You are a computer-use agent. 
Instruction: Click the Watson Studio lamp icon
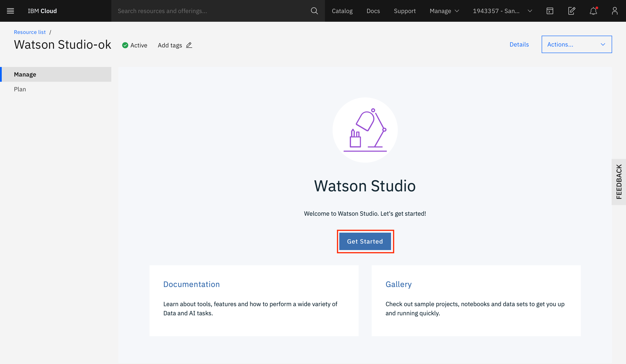[365, 130]
